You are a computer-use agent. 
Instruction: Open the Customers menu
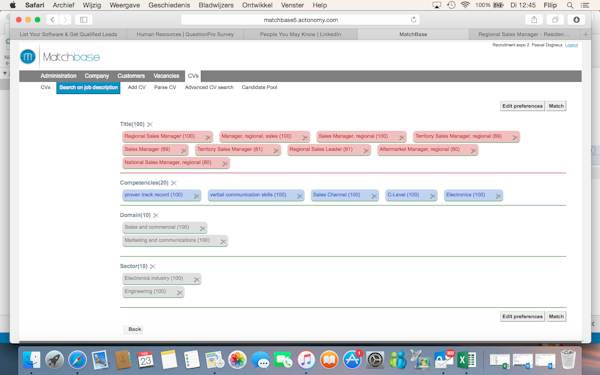[131, 76]
